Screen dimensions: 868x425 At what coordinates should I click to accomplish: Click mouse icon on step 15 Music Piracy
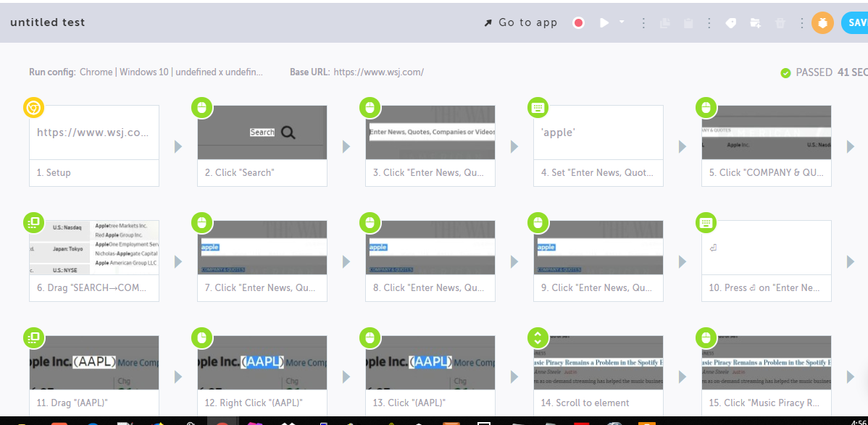[706, 337]
